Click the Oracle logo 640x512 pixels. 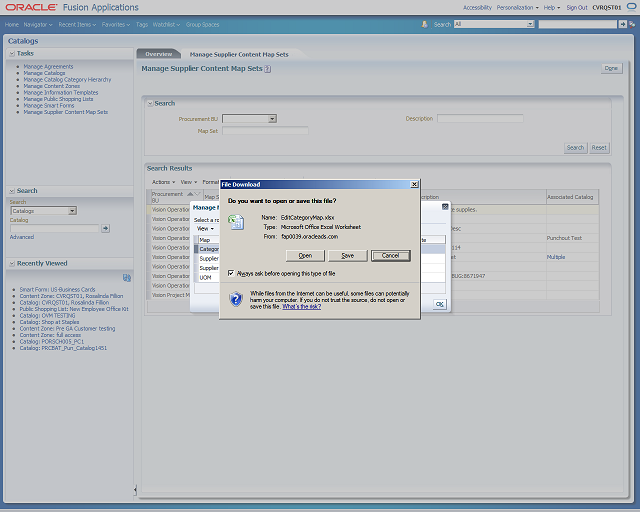click(x=31, y=7)
